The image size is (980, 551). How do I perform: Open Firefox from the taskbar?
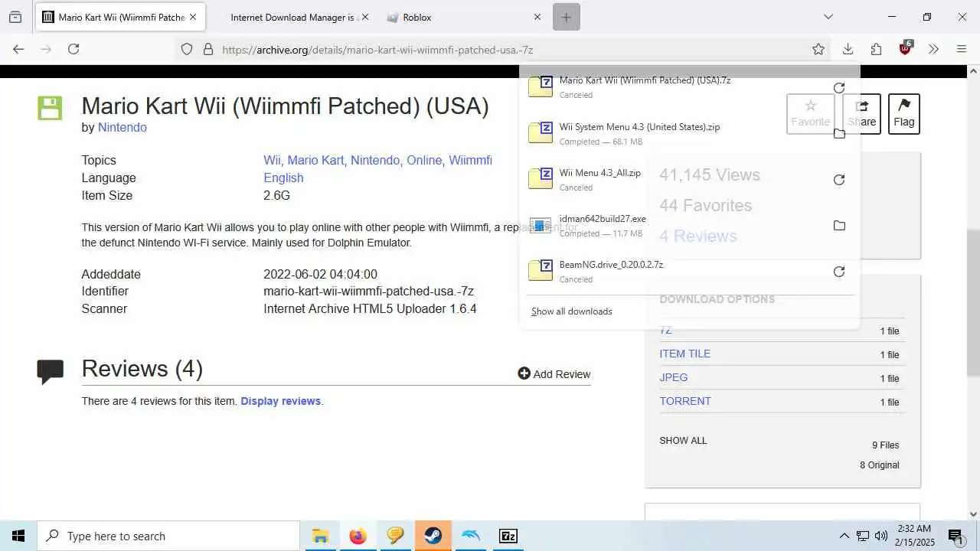pyautogui.click(x=358, y=536)
